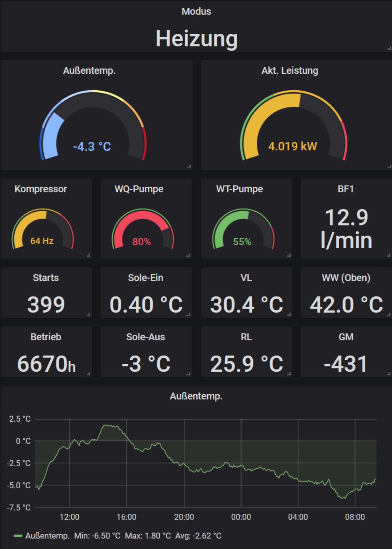The image size is (392, 549).
Task: Click the 64 Hz gauge value
Action: pos(42,241)
